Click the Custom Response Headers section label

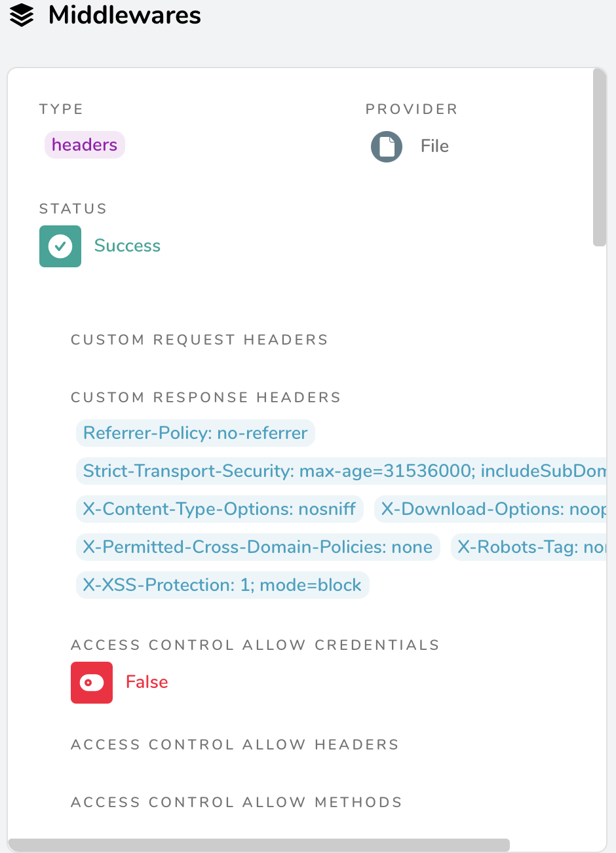coord(206,398)
